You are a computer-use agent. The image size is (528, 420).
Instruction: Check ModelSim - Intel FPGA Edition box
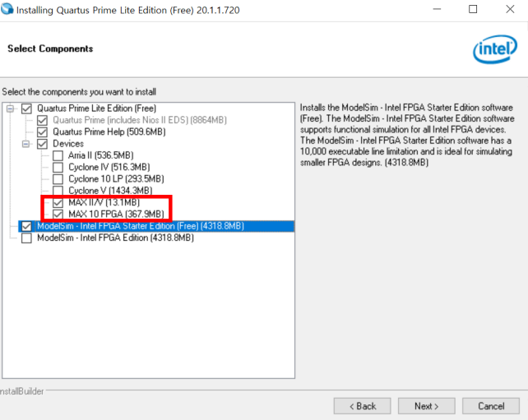26,238
